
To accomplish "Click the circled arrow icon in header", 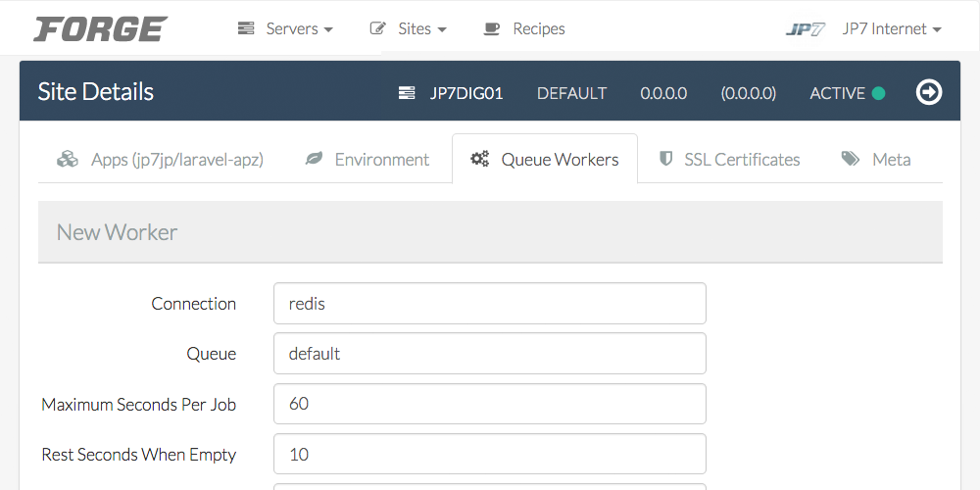I will pos(929,92).
